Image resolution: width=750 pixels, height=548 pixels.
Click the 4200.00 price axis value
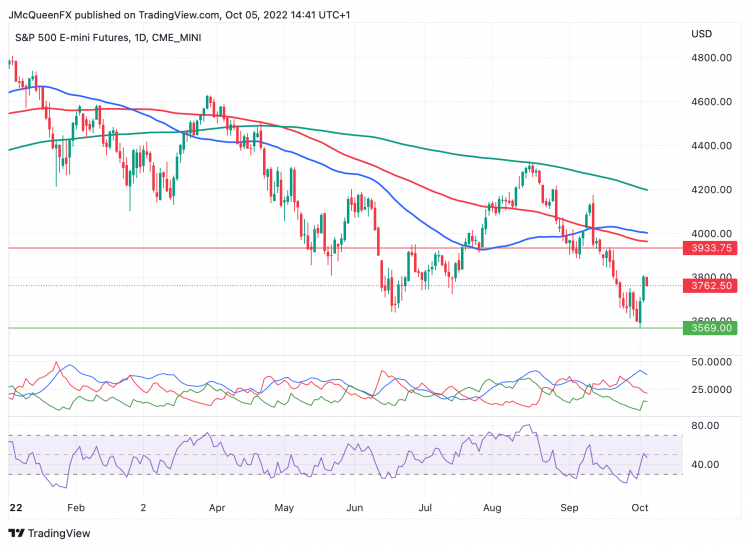tap(711, 190)
